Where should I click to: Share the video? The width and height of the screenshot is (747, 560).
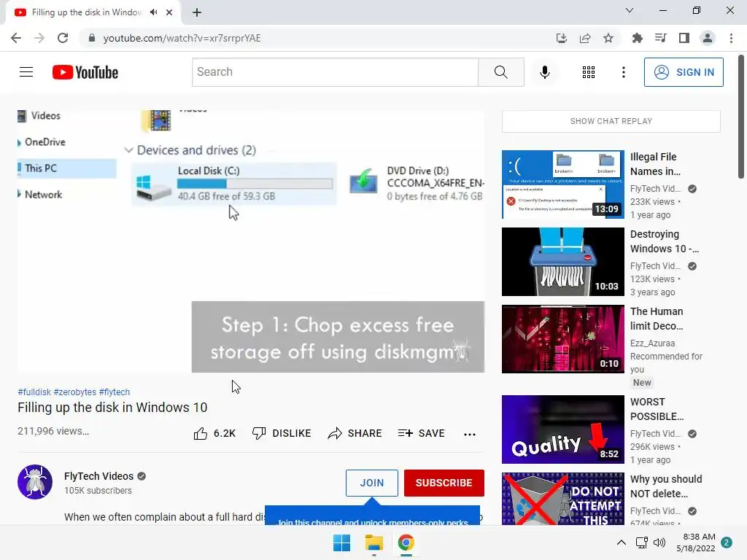[355, 433]
